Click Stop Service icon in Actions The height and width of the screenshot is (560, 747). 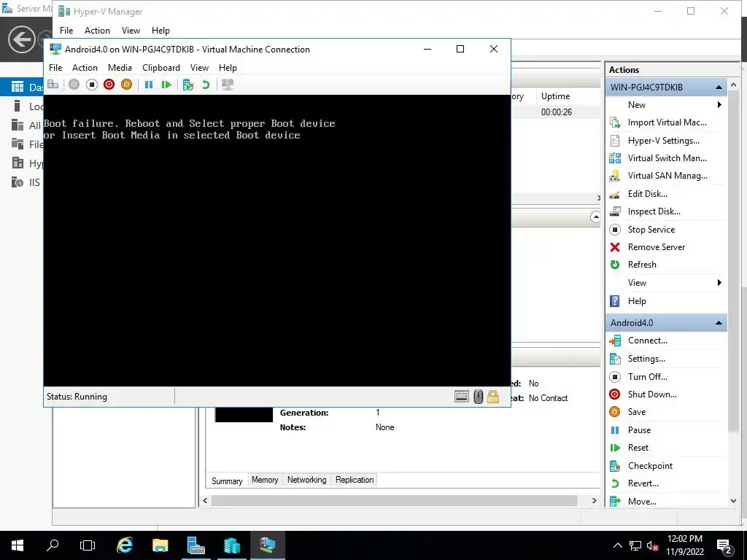(615, 230)
